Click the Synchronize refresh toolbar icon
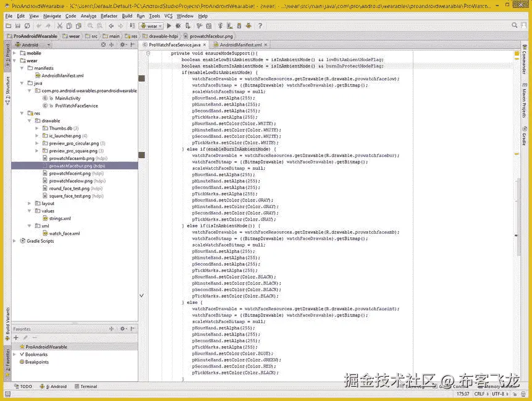The height and width of the screenshot is (401, 532). click(27, 26)
